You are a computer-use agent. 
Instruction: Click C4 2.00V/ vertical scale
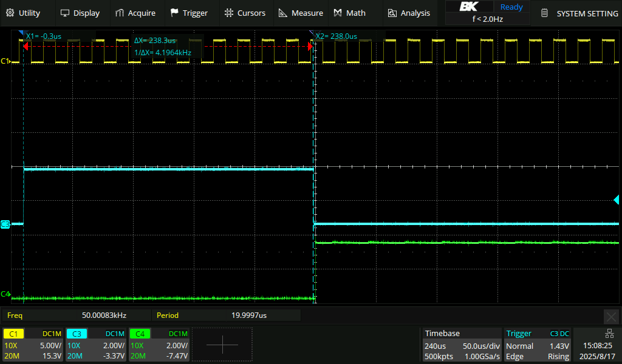coord(177,345)
